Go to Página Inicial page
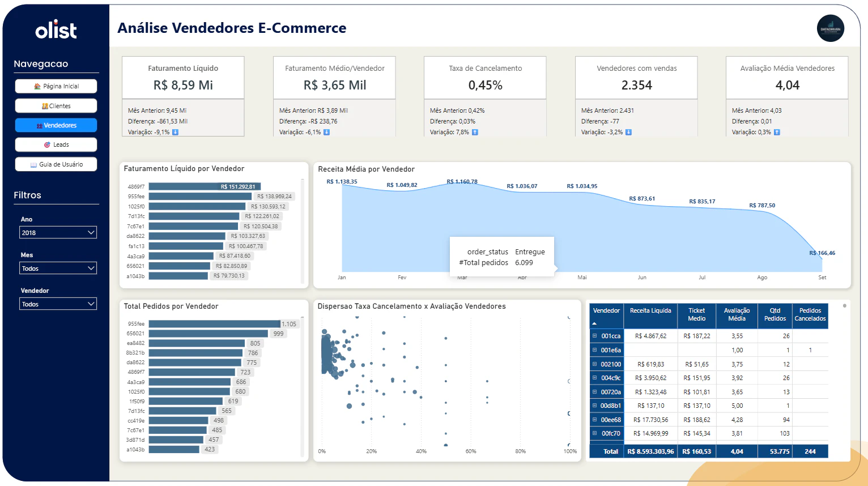This screenshot has width=868, height=486. tap(56, 86)
